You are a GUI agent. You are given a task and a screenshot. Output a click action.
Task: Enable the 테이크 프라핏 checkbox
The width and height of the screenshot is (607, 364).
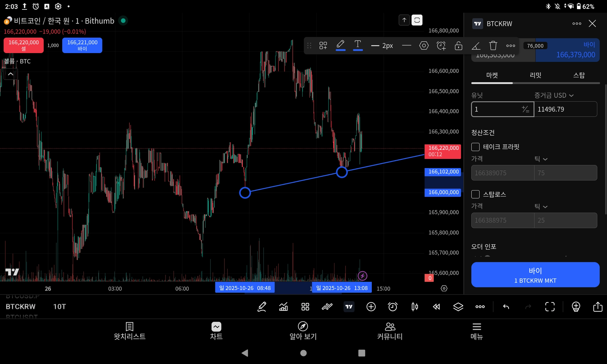point(475,147)
